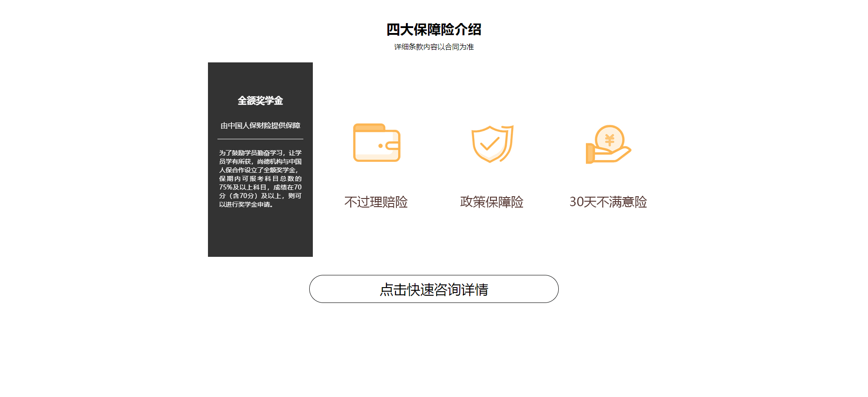Click the scholarship description paragraph in dark card
The height and width of the screenshot is (397, 868).
tap(260, 179)
